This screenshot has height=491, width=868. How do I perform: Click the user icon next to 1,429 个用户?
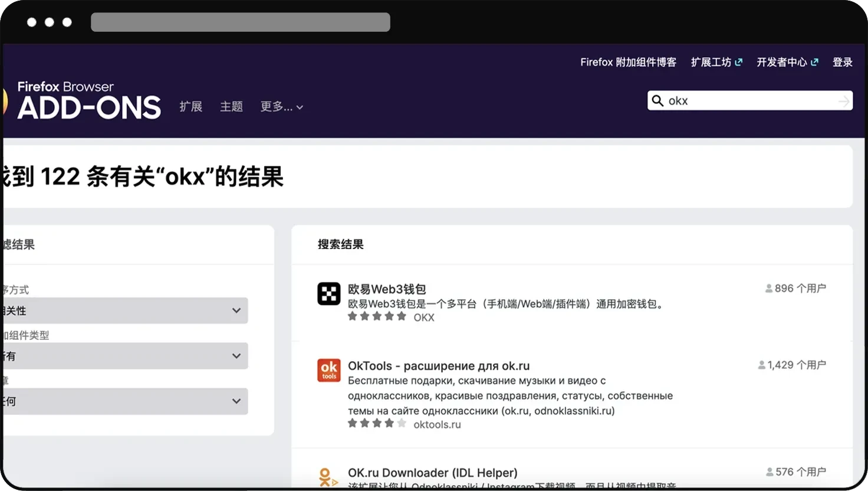pyautogui.click(x=762, y=365)
